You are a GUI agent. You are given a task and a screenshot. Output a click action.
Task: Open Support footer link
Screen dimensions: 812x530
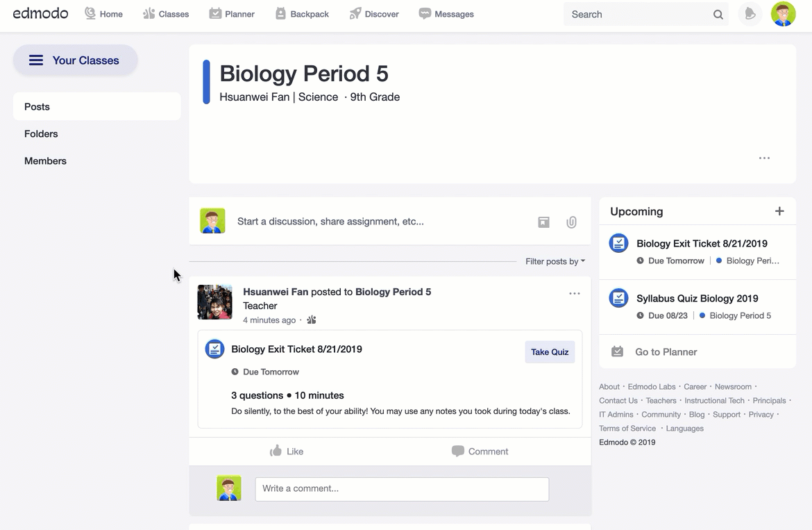tap(727, 415)
